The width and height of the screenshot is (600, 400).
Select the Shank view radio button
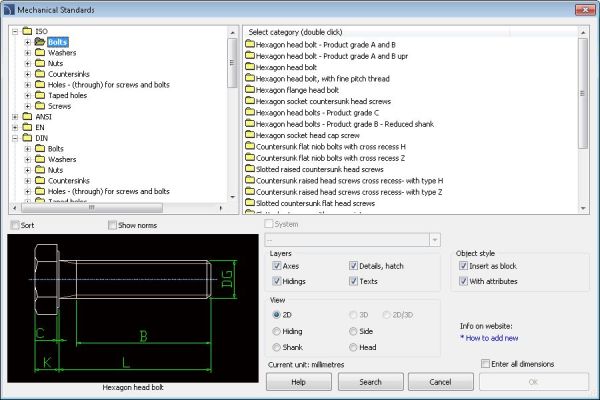coord(276,347)
